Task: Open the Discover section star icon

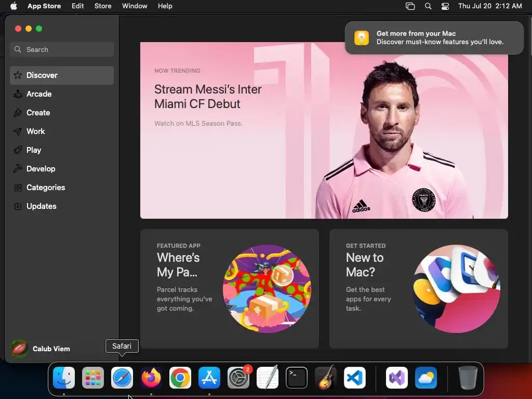Action: tap(18, 75)
